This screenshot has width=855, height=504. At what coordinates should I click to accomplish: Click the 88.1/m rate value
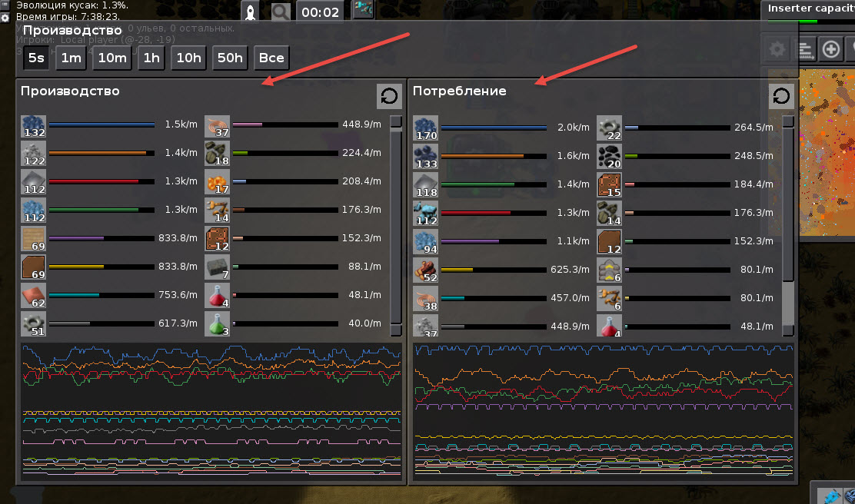tap(364, 267)
